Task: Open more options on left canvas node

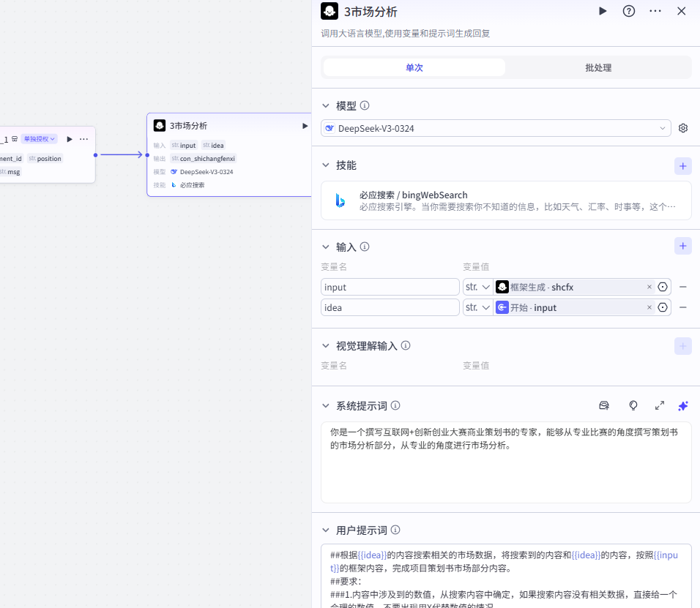Action: (x=83, y=139)
